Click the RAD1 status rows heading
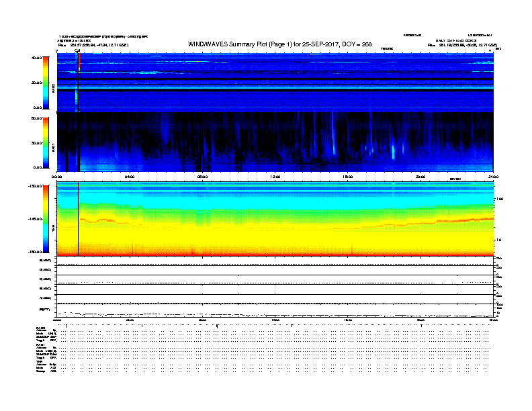This screenshot has width=532, height=411. 40,345
